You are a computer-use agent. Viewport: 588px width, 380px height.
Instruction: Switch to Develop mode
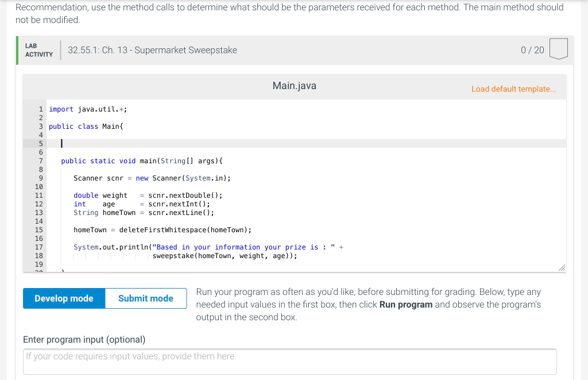point(64,298)
